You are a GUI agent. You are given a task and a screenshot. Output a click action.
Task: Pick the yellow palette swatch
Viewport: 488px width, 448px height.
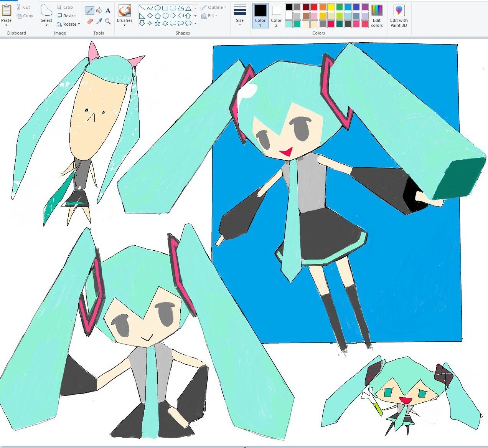[x=331, y=7]
